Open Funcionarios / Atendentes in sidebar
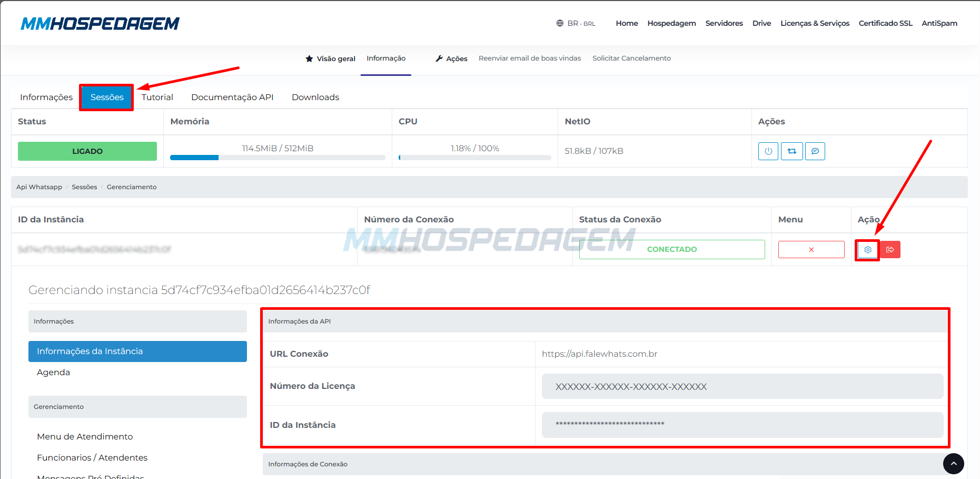 point(92,458)
